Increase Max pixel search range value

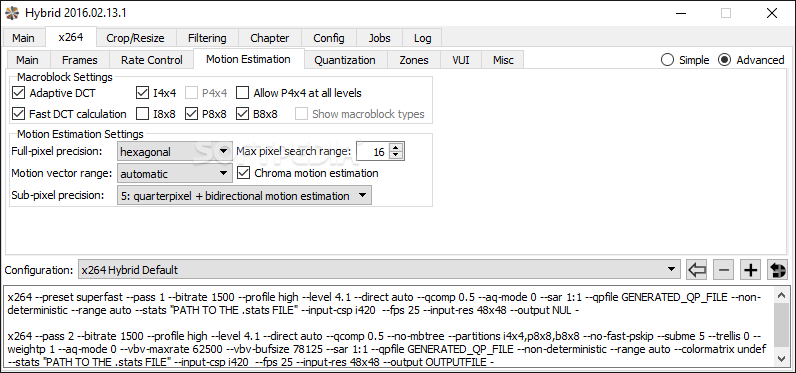pyautogui.click(x=396, y=147)
